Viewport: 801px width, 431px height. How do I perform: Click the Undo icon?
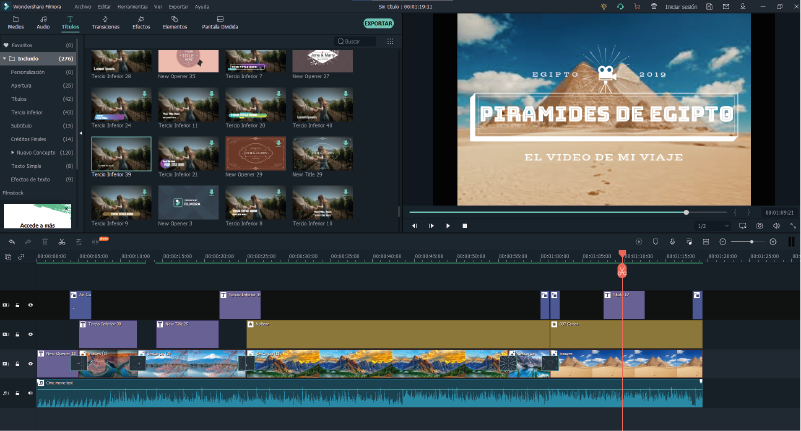point(12,242)
